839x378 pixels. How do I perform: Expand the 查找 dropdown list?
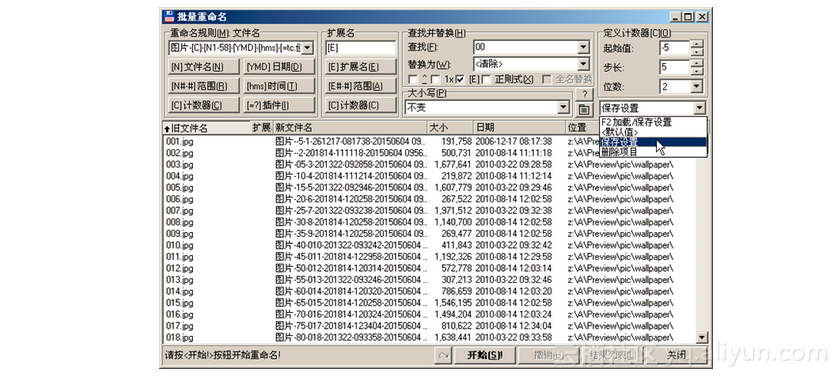(x=583, y=48)
